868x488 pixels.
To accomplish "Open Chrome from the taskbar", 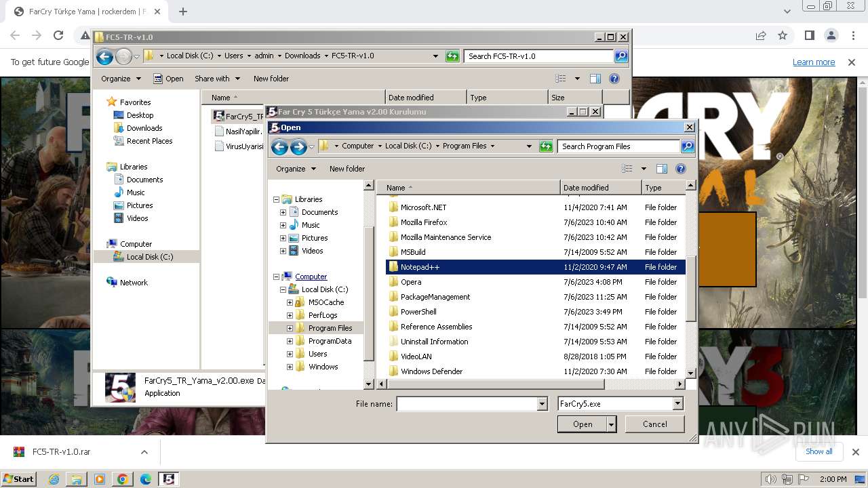I will 122,479.
